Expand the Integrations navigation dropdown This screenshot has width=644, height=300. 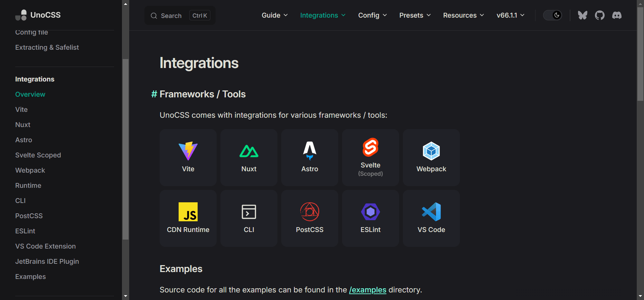coord(323,15)
